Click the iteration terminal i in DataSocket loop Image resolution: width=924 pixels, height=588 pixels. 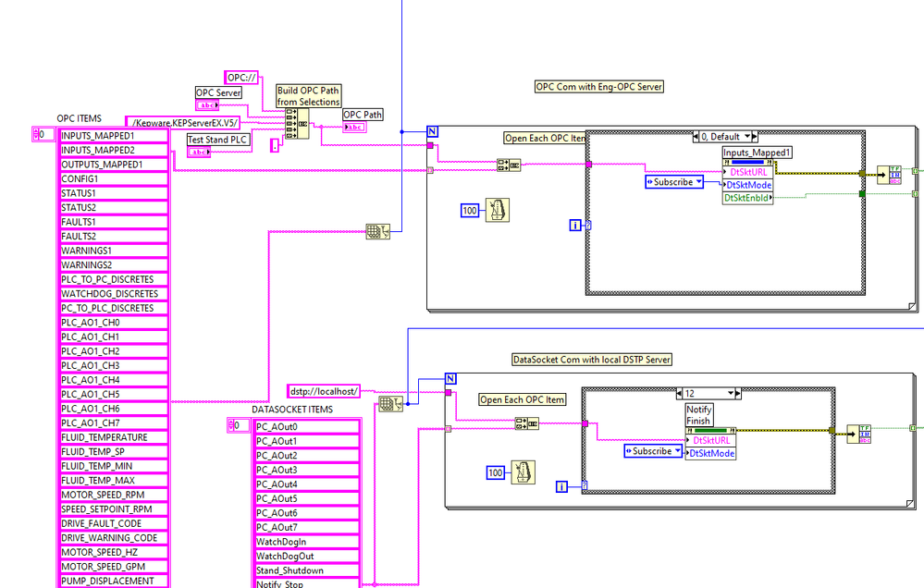[561, 486]
